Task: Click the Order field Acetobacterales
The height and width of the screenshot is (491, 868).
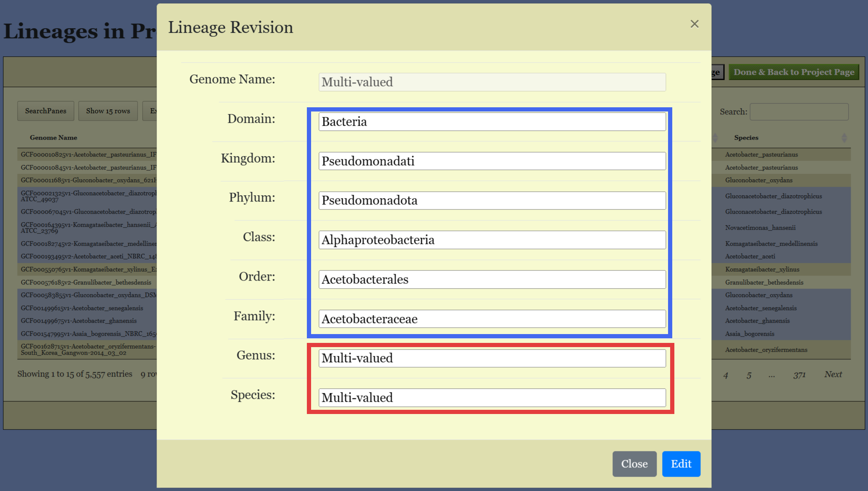Action: [x=492, y=279]
